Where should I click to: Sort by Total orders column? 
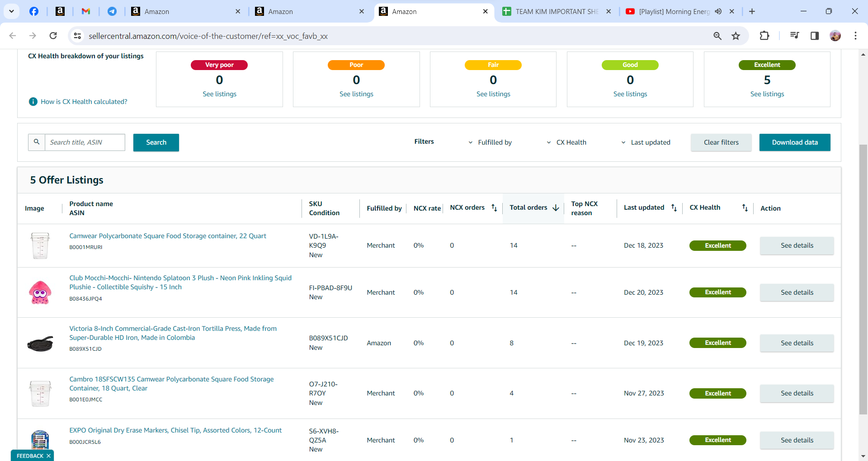click(x=556, y=208)
